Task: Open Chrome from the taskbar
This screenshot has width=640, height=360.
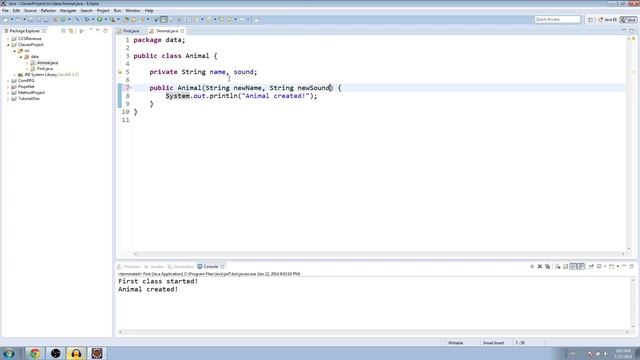Action: click(x=35, y=353)
